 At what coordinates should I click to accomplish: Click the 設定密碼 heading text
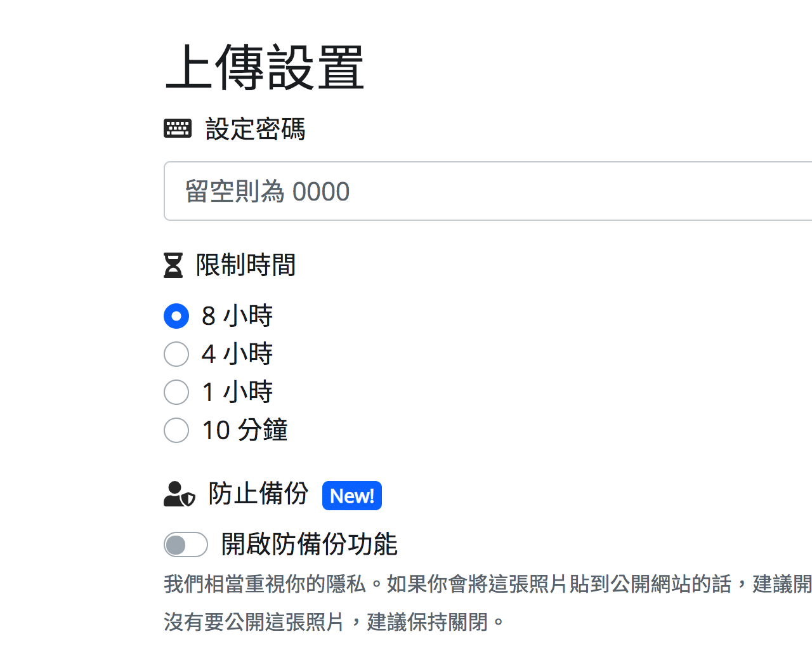click(x=254, y=129)
